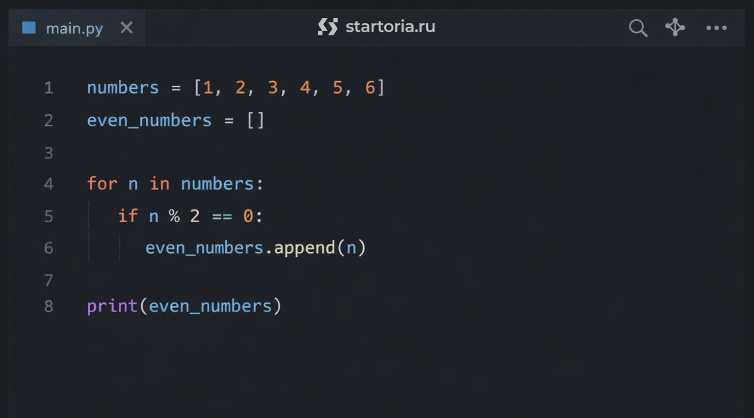The image size is (754, 418).
Task: Click the == operator on line 5
Action: pos(222,216)
